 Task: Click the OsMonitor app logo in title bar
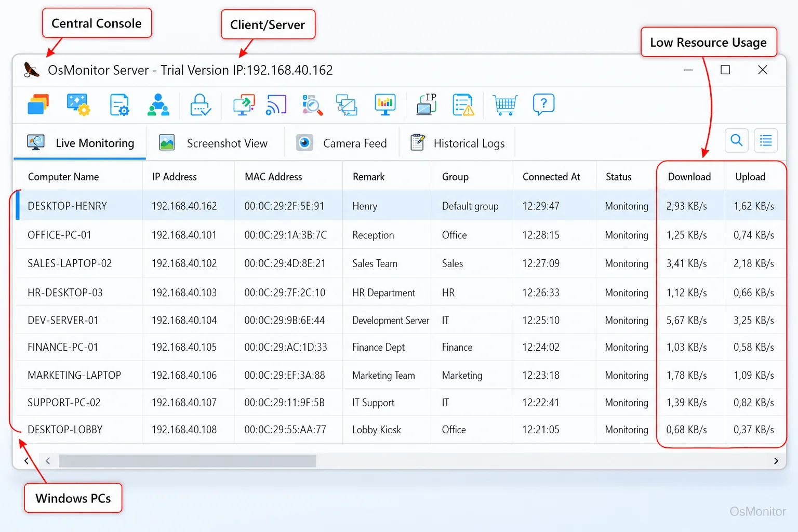click(32, 70)
